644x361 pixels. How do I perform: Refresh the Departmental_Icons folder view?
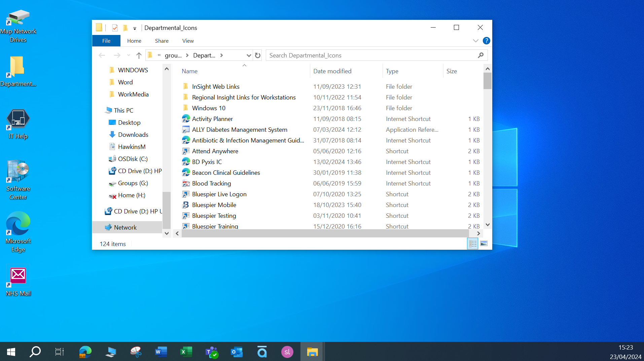(258, 55)
